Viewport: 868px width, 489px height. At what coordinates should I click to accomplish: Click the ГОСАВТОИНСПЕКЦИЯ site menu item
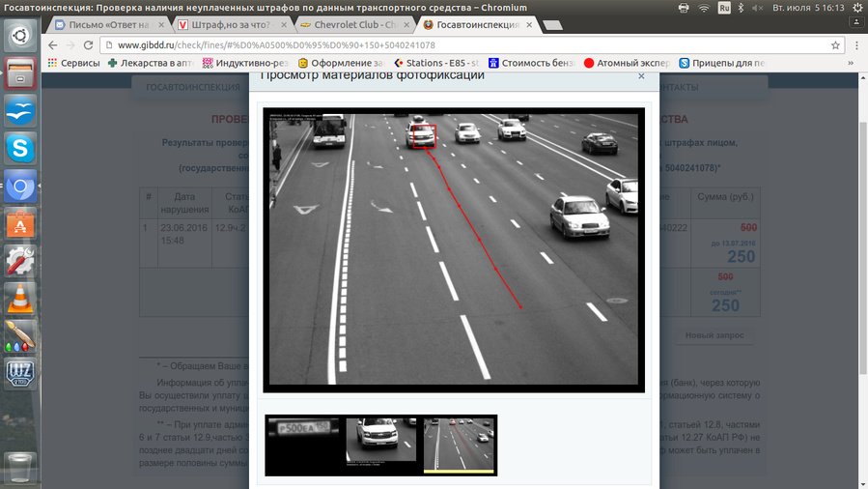click(193, 88)
